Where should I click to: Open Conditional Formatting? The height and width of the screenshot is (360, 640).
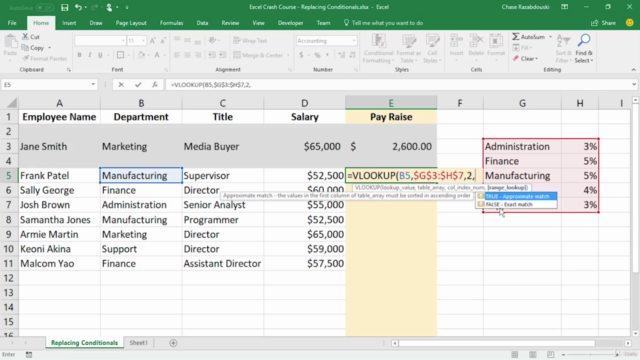[x=378, y=49]
